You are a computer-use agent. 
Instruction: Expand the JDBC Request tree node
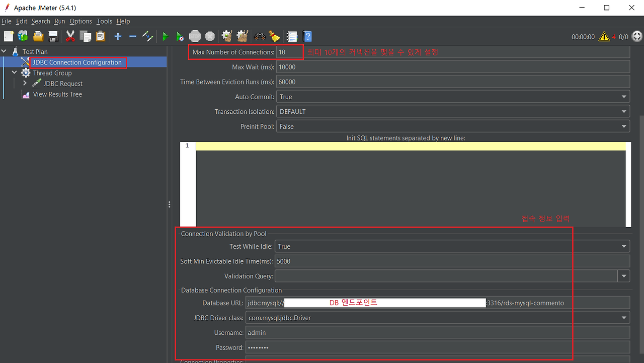[x=25, y=84]
